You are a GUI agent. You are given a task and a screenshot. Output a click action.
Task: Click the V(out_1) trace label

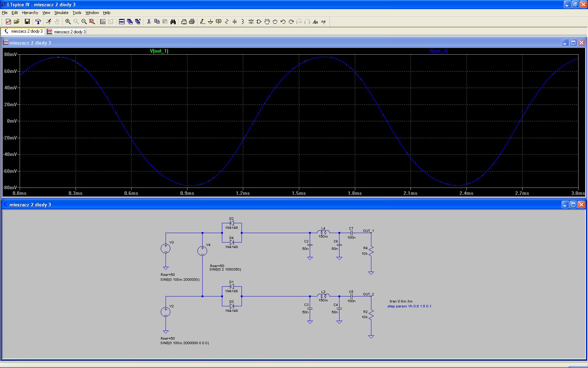click(159, 51)
